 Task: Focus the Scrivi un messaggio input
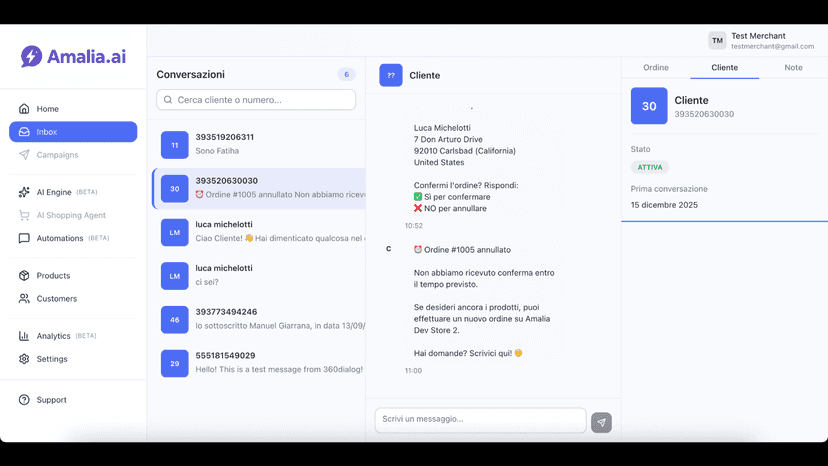481,420
